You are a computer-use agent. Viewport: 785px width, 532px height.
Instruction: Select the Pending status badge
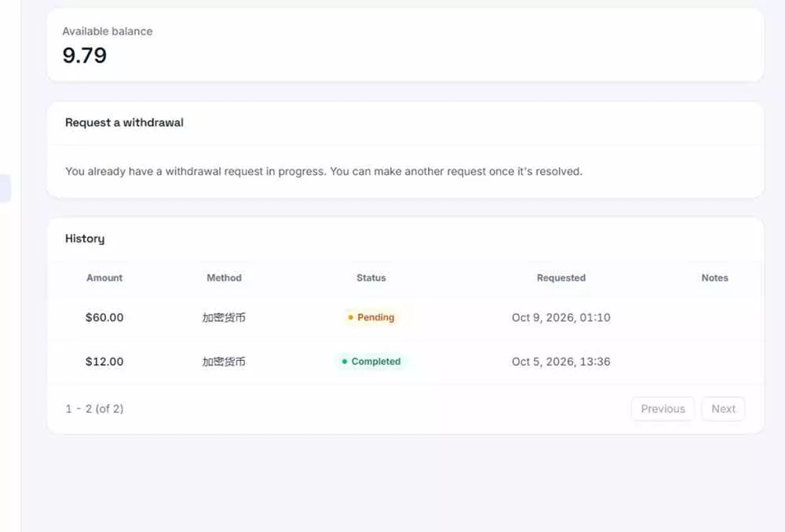coord(371,317)
